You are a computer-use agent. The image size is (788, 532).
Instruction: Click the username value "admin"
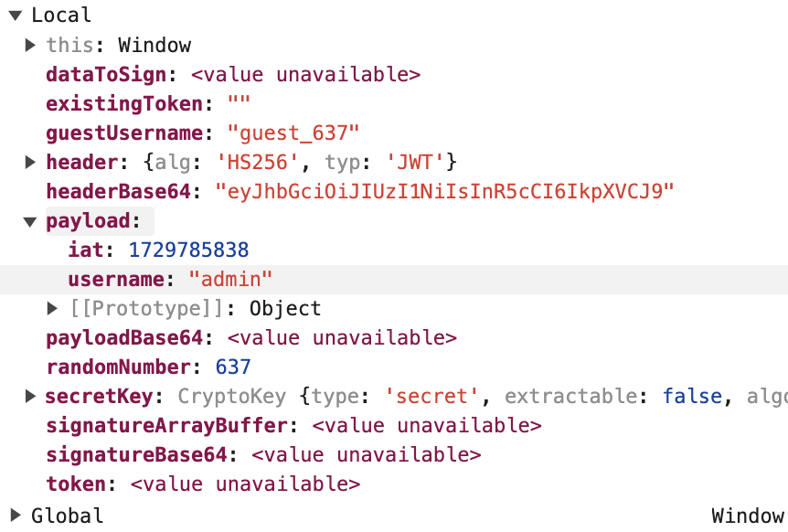230,280
